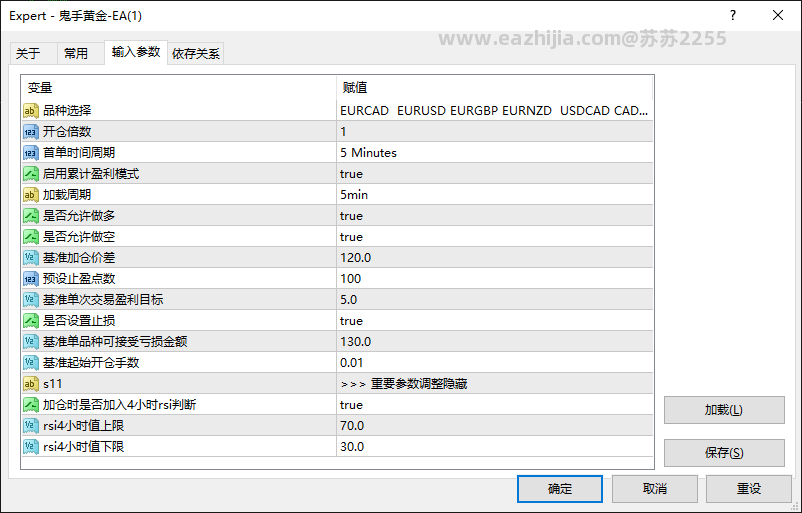Click the help question mark button
Image resolution: width=802 pixels, height=513 pixels.
pyautogui.click(x=733, y=15)
